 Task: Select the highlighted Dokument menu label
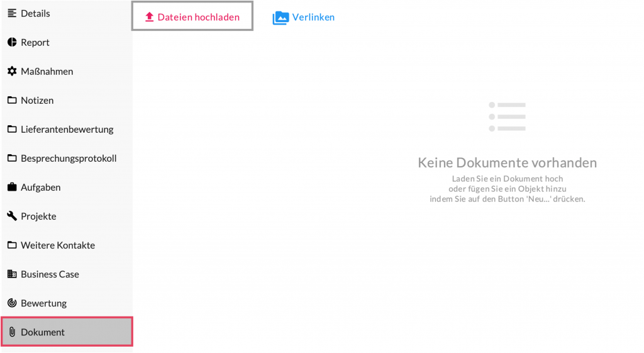click(x=43, y=332)
